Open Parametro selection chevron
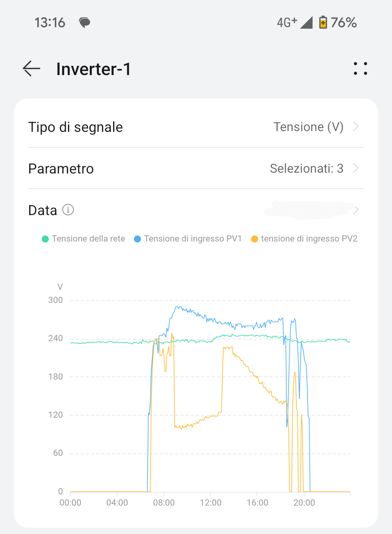The height and width of the screenshot is (534, 392). (x=355, y=168)
